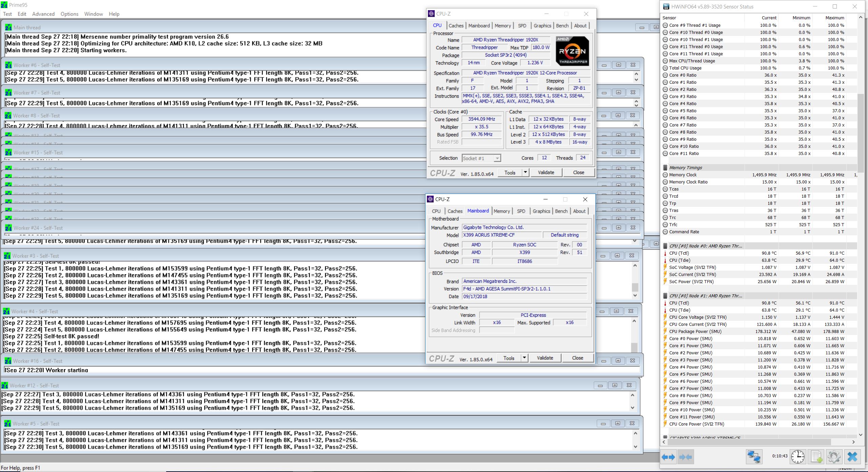Click Worker #3 window title icon

7,256
